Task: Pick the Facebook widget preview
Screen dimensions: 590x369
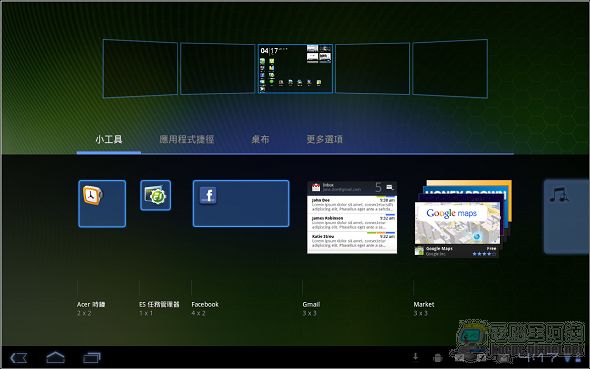Action: (x=241, y=203)
